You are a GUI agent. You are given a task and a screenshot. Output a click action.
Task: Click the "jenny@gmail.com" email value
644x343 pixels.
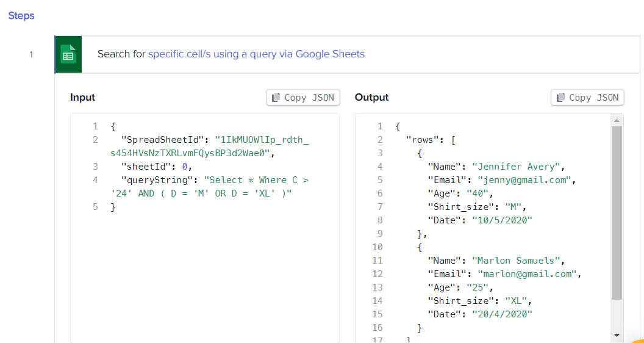coord(525,180)
